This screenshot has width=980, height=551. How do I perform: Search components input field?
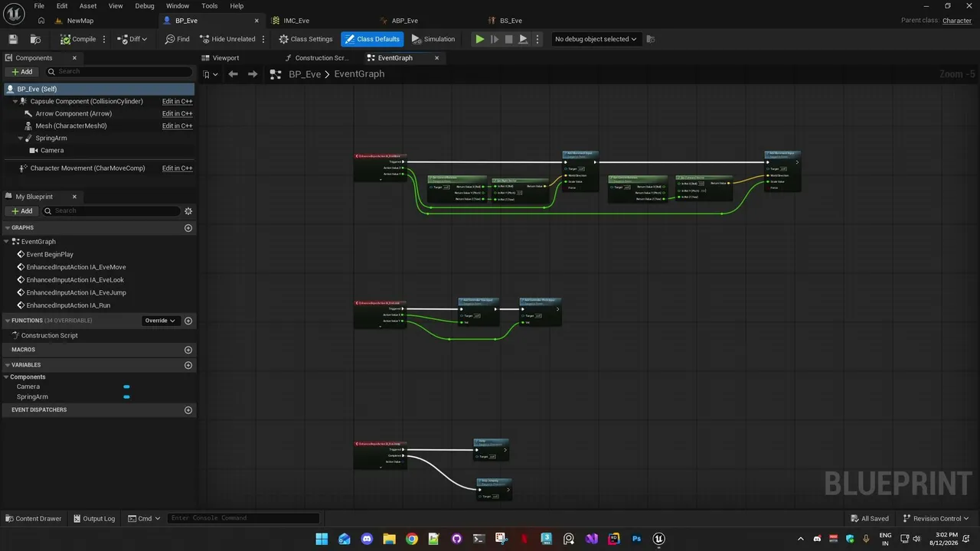click(x=119, y=72)
